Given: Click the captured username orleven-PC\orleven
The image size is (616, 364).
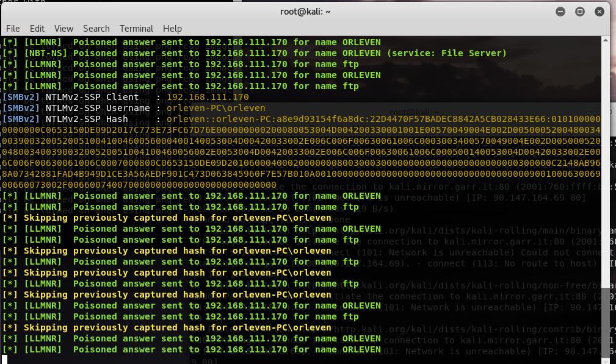Looking at the screenshot, I should [x=216, y=108].
